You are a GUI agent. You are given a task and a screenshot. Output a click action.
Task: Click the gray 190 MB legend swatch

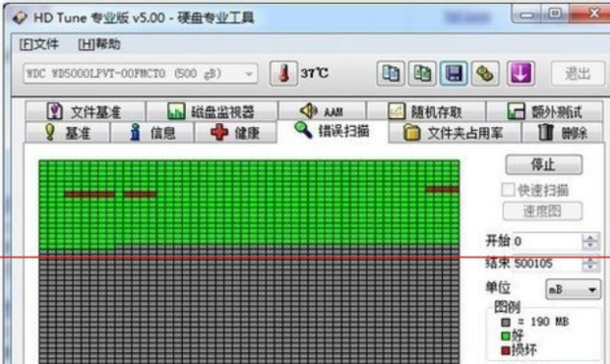(x=506, y=322)
